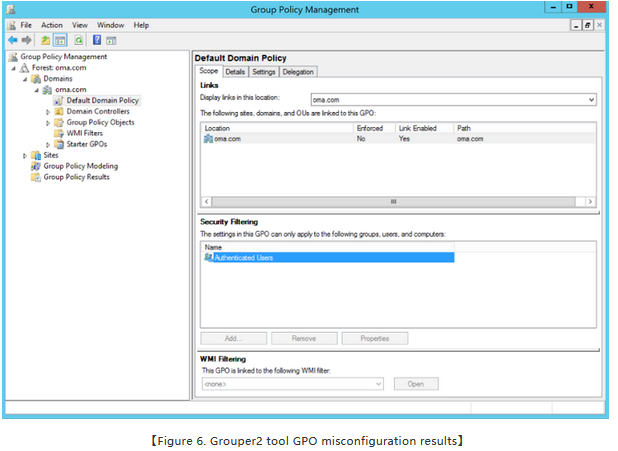Click the Refresh toolbar icon
This screenshot has height=451, width=618.
(77, 40)
